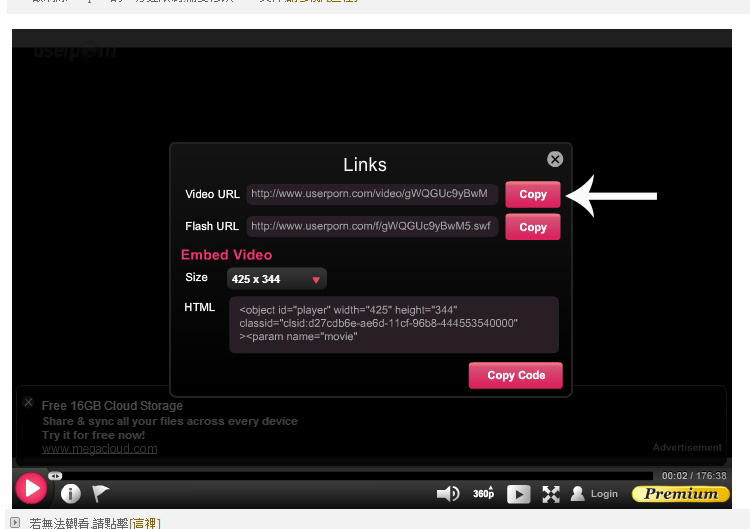This screenshot has width=750, height=529.
Task: Click the pink play button
Action: [x=31, y=489]
